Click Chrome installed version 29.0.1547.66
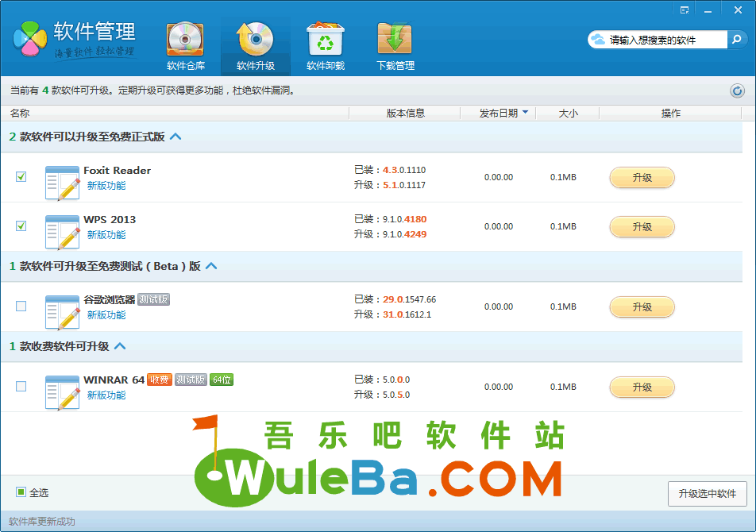 tap(409, 299)
